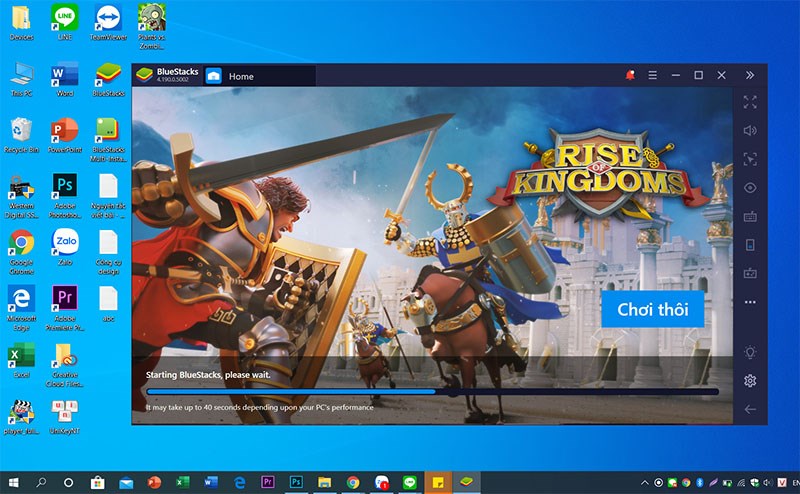Image resolution: width=800 pixels, height=494 pixels.
Task: Click Bluetooth icon in system tray
Action: point(700,482)
